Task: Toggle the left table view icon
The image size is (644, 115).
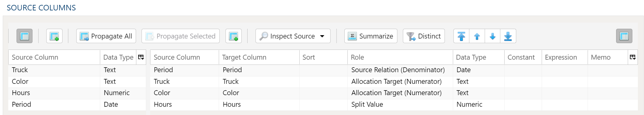Action: [25, 36]
